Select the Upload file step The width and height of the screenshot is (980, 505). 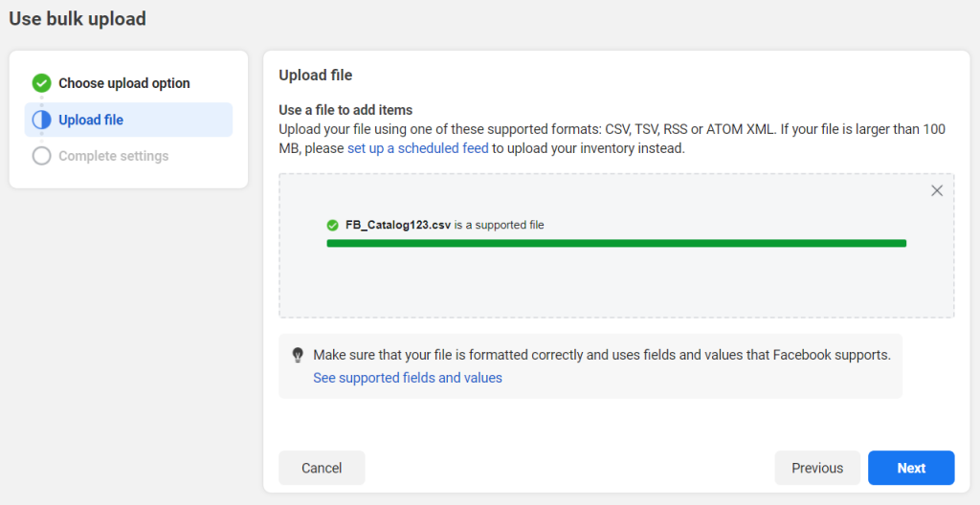[x=129, y=120]
